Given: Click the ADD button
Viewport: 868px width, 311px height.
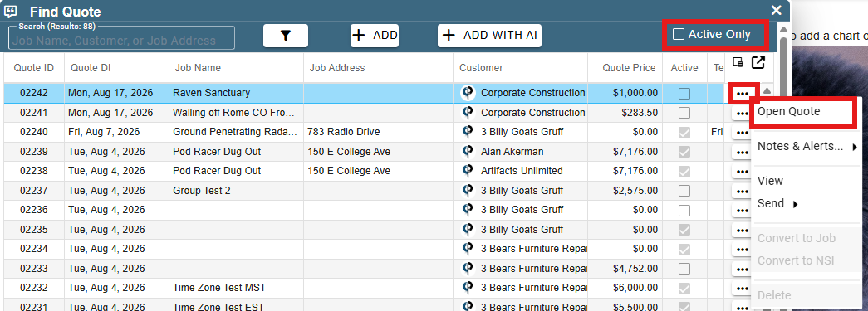Looking at the screenshot, I should (x=375, y=36).
